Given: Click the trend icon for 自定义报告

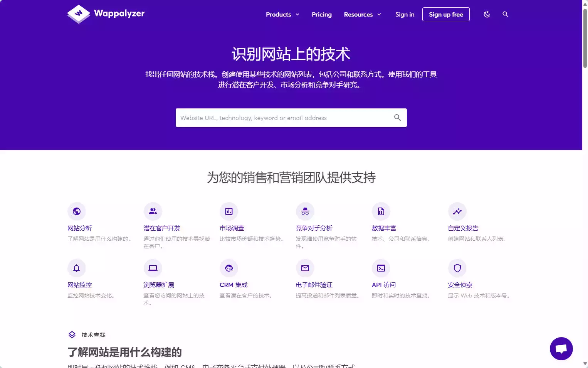Looking at the screenshot, I should coord(457,211).
